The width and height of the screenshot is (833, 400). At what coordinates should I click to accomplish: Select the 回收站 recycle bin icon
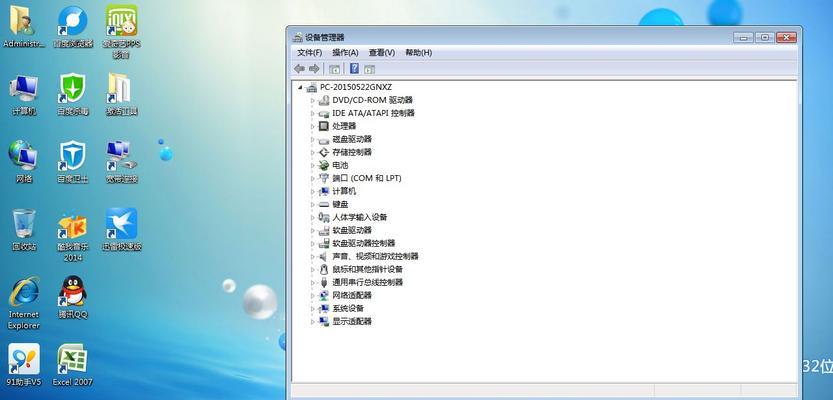click(x=24, y=229)
